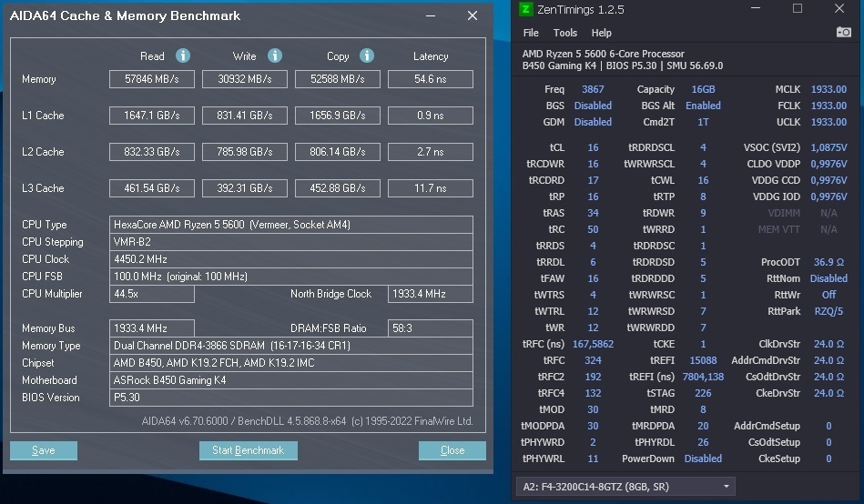
Task: Select Memory Write value 30932 MB/s
Action: (245, 79)
